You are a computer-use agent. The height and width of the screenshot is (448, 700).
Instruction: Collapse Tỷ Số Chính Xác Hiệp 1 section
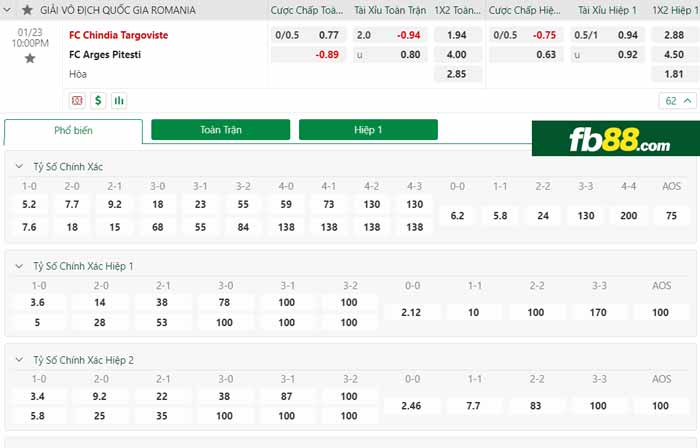point(21,266)
